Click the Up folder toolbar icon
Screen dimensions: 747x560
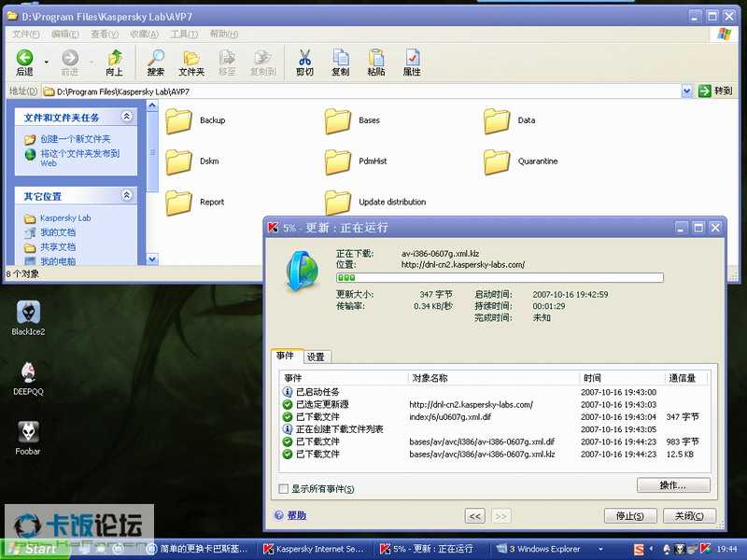(114, 63)
